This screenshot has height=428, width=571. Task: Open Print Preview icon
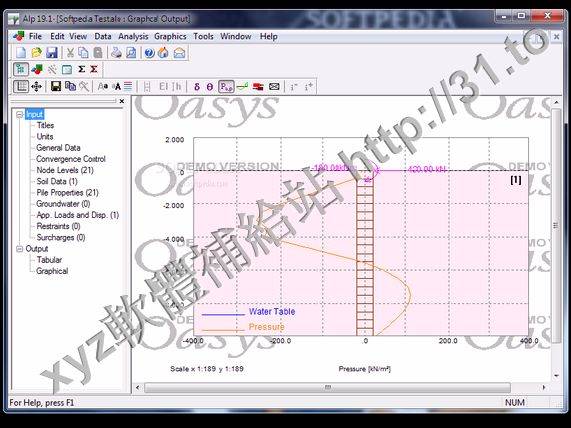(131, 53)
